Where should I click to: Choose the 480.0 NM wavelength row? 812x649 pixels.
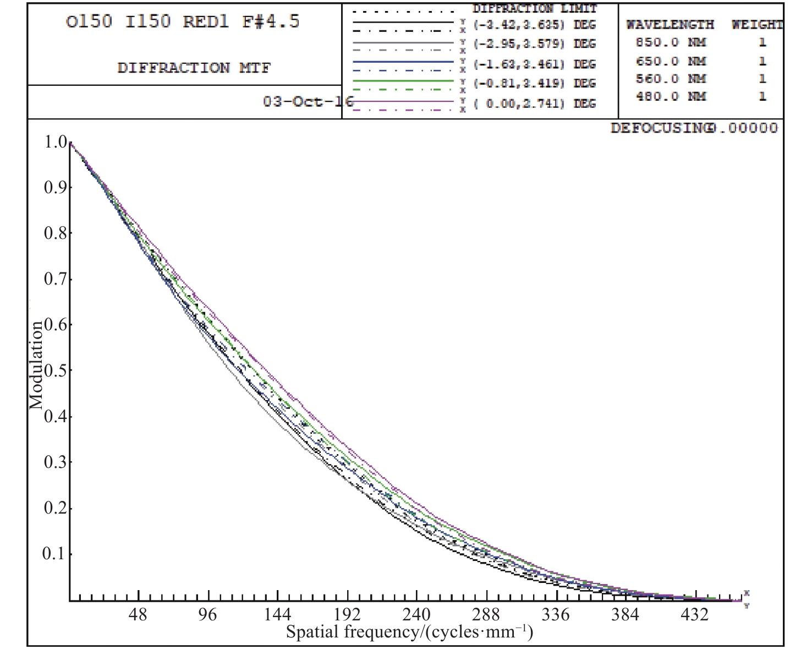click(x=671, y=97)
